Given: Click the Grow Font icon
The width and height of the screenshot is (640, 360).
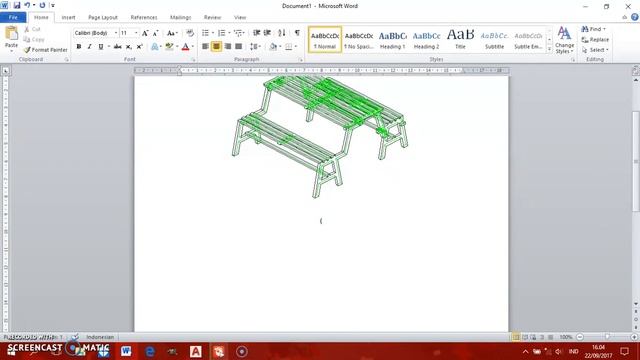Looking at the screenshot, I should point(145,33).
